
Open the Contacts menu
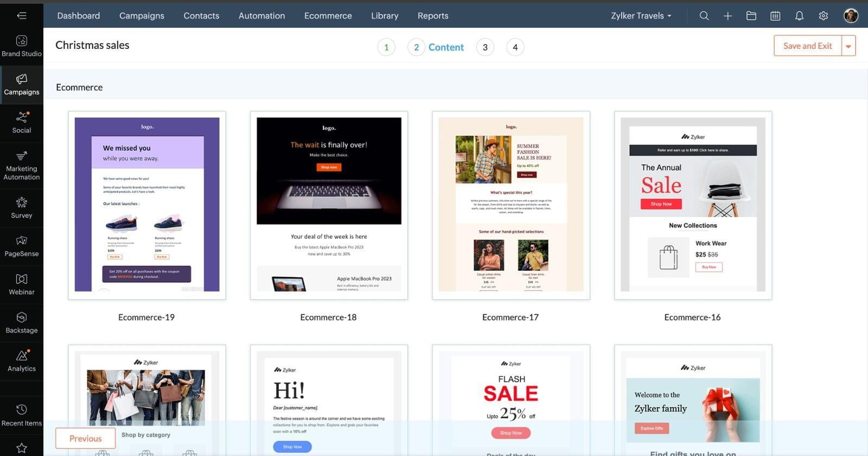point(201,16)
